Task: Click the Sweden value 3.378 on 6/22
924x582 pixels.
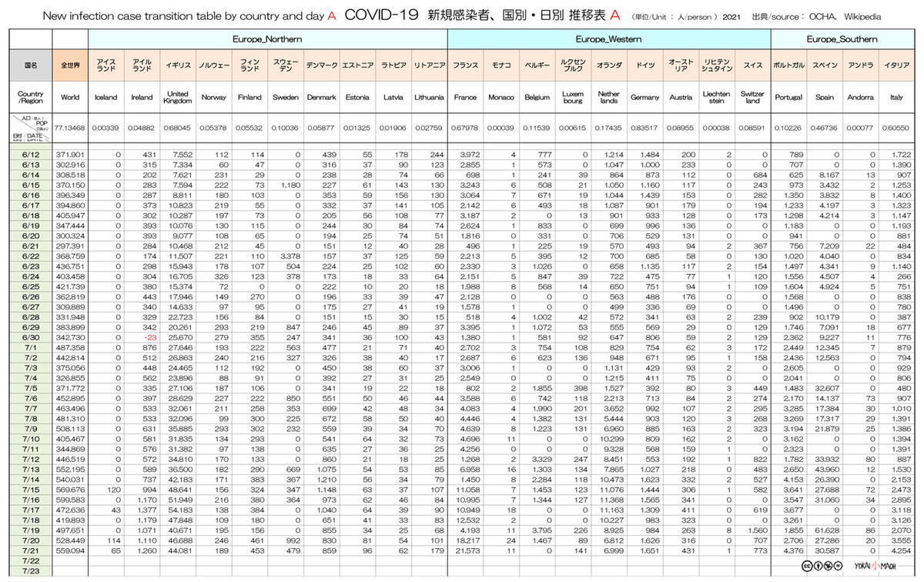Action: pyautogui.click(x=290, y=256)
